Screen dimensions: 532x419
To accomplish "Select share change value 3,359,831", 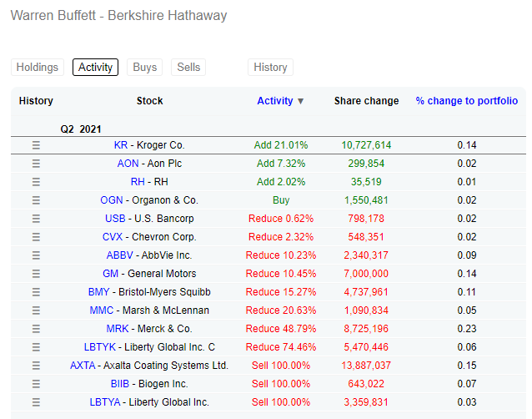I will 366,402.
